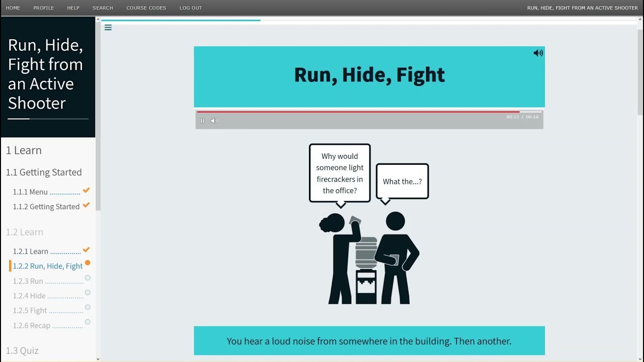Pause the audio narration
The height and width of the screenshot is (362, 644).
coord(202,121)
